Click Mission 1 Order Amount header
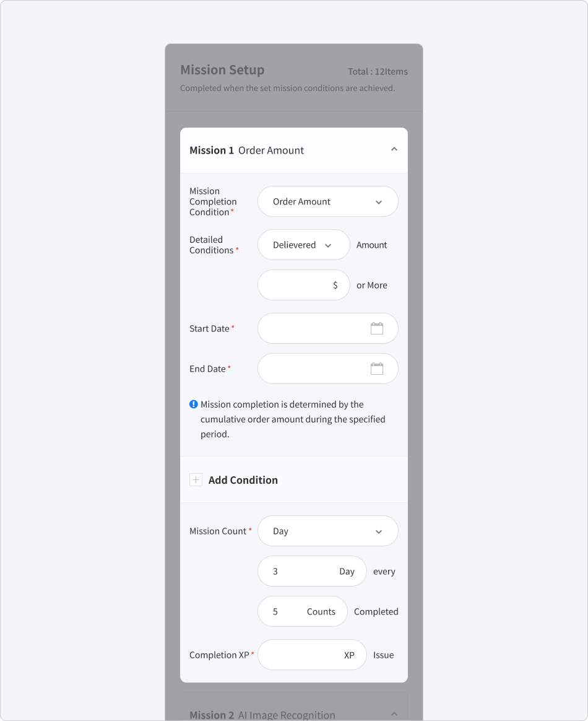Image resolution: width=588 pixels, height=721 pixels. coord(247,151)
